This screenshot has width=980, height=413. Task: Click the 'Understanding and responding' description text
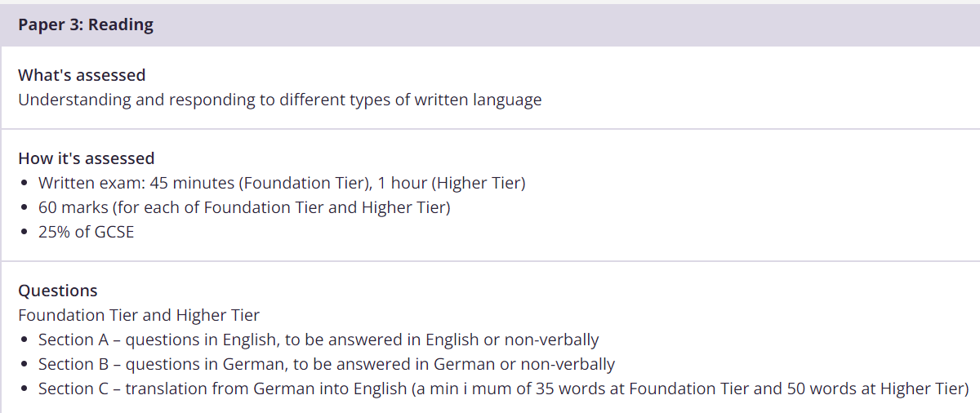pos(279,100)
